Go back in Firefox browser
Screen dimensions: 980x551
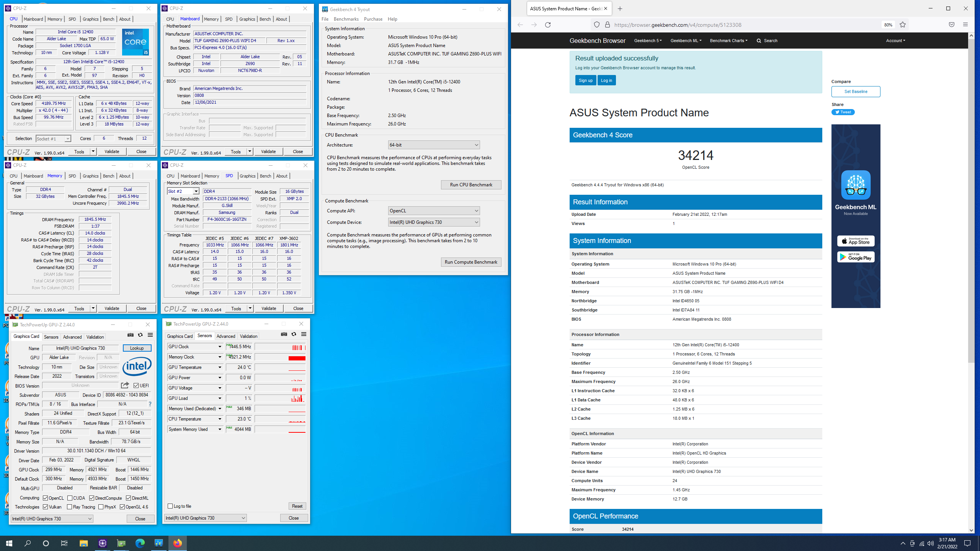520,25
